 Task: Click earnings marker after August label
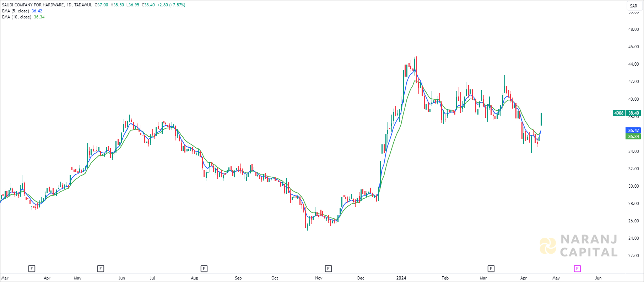tap(204, 269)
